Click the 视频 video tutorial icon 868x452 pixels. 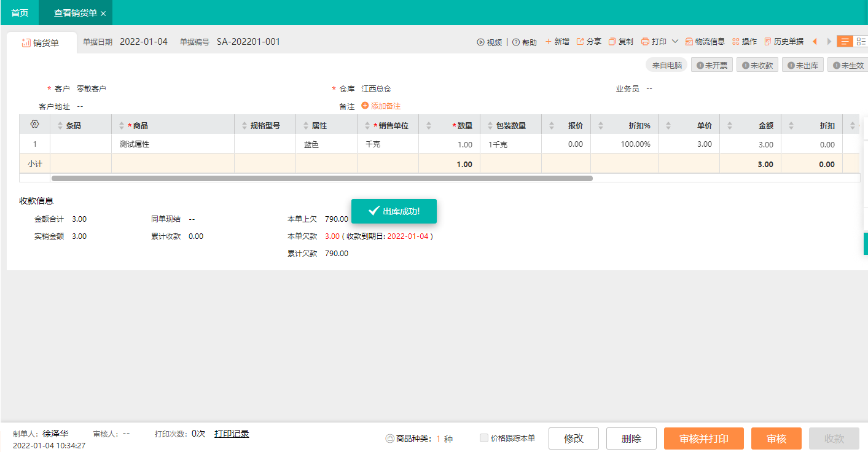coord(480,42)
